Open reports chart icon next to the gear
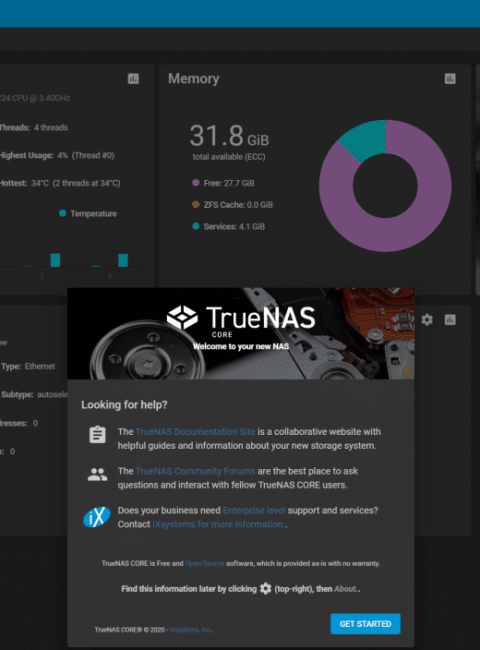This screenshot has width=480, height=650. pyautogui.click(x=450, y=320)
